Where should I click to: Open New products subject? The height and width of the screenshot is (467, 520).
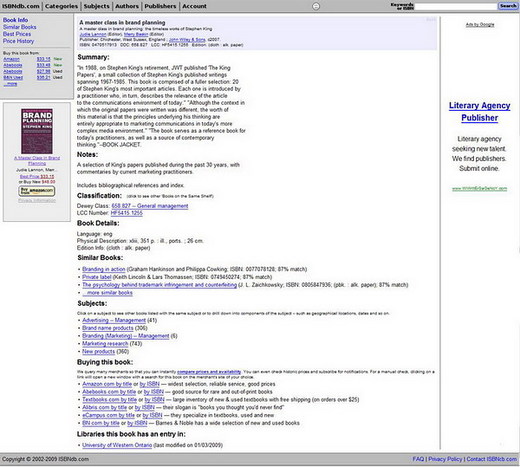click(98, 352)
